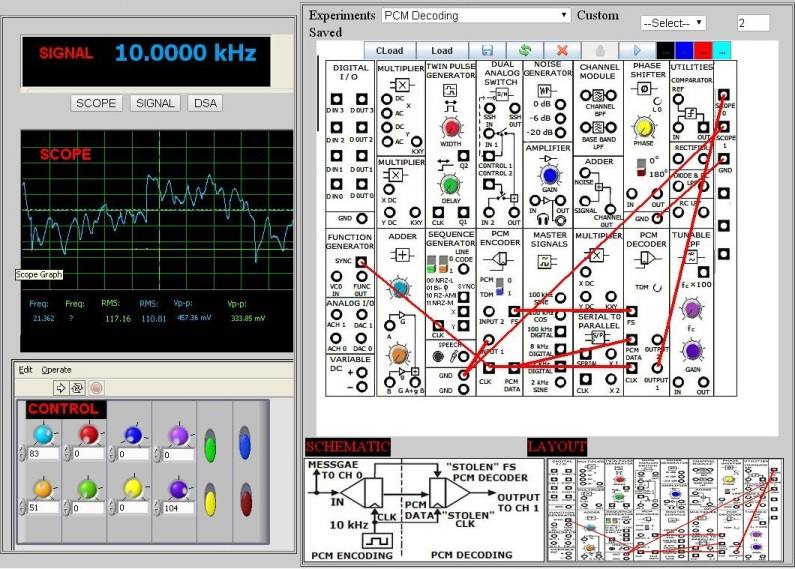
Task: Click the SCOPE 0 socket
Action: pyautogui.click(x=724, y=95)
